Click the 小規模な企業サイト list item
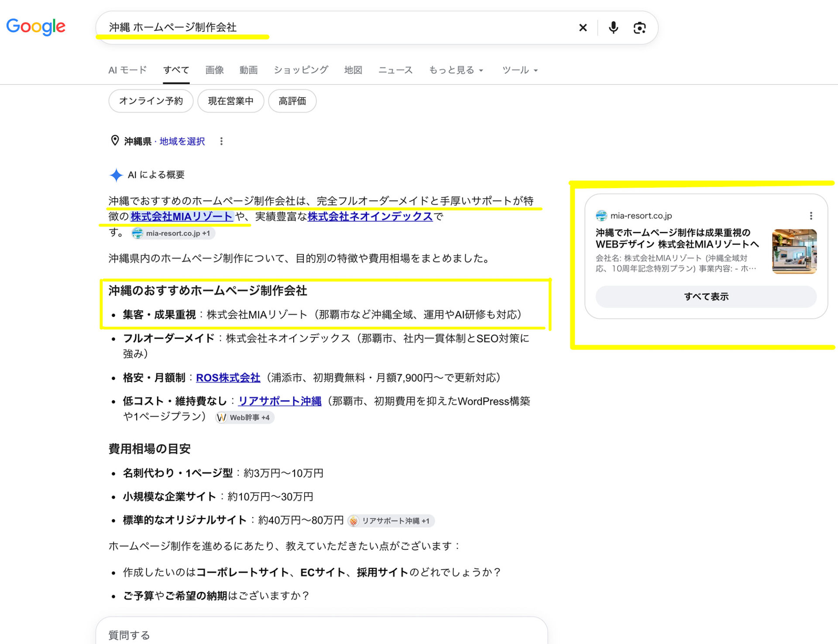 [x=218, y=497]
